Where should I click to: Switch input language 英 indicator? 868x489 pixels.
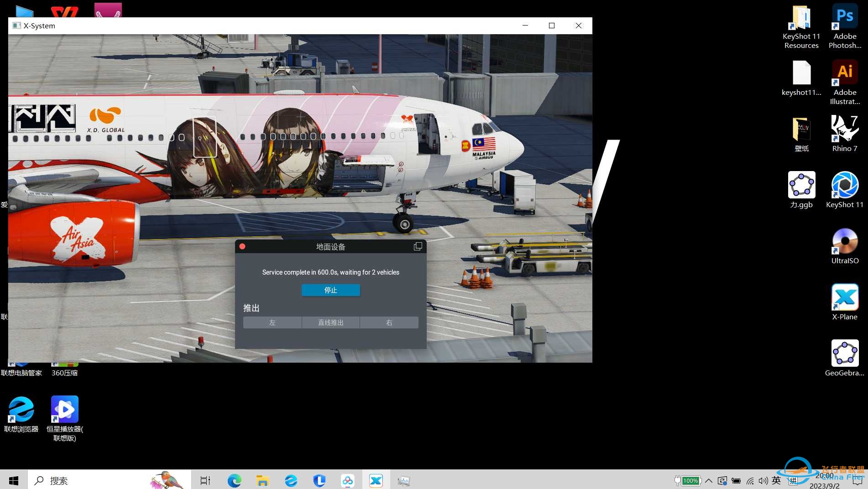click(x=776, y=480)
